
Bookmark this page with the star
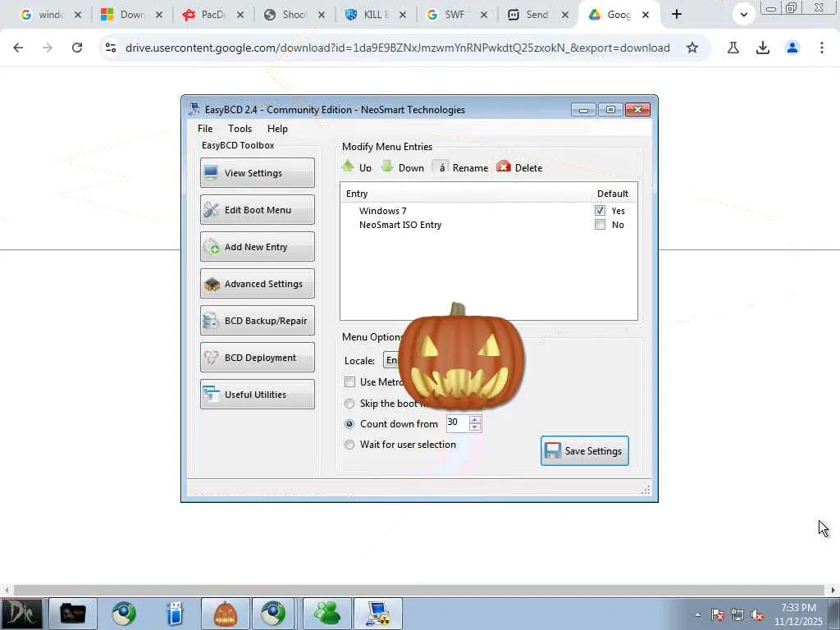tap(692, 48)
